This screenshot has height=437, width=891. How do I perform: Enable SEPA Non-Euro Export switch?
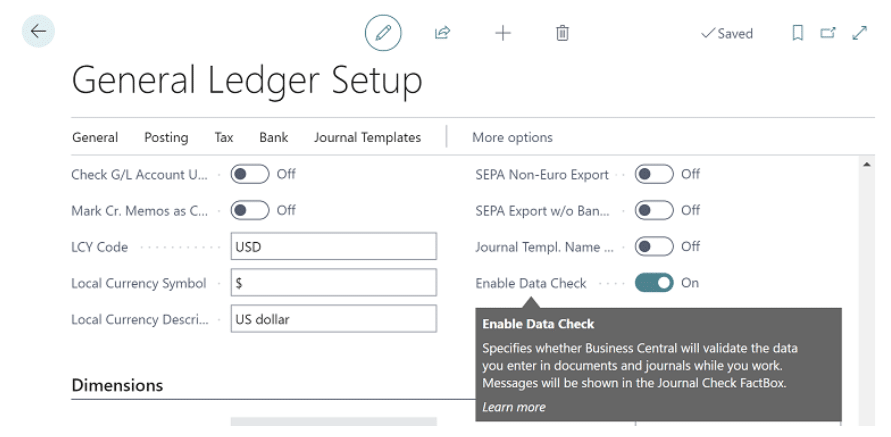[653, 174]
